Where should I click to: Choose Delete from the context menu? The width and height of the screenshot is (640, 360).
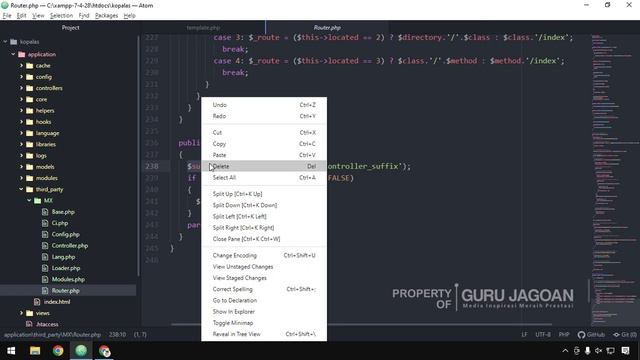(x=264, y=167)
